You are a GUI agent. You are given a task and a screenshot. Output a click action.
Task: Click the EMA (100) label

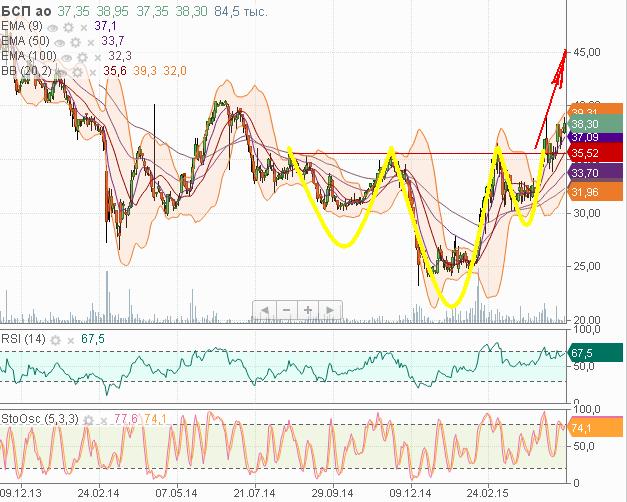29,56
